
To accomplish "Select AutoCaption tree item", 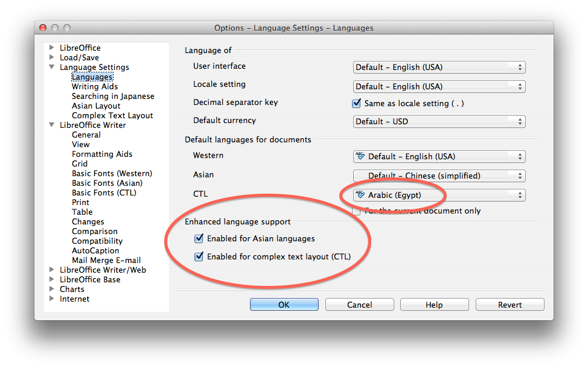I will (x=95, y=251).
